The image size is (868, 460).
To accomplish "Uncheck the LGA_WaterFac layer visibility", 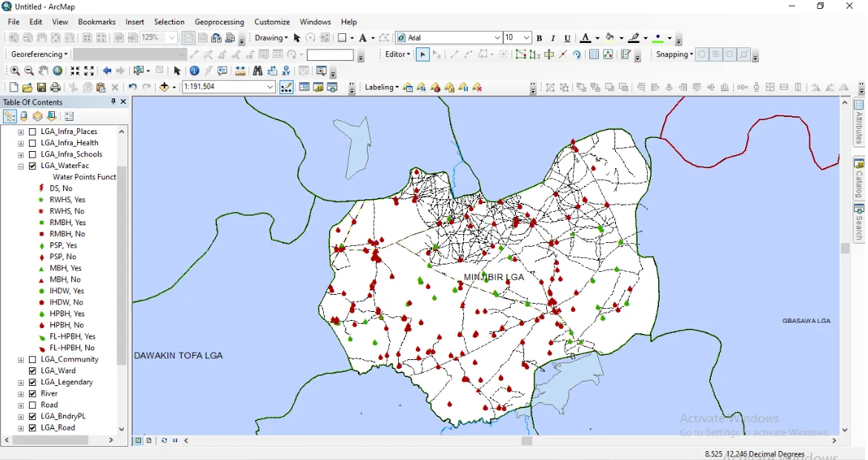I will click(32, 166).
